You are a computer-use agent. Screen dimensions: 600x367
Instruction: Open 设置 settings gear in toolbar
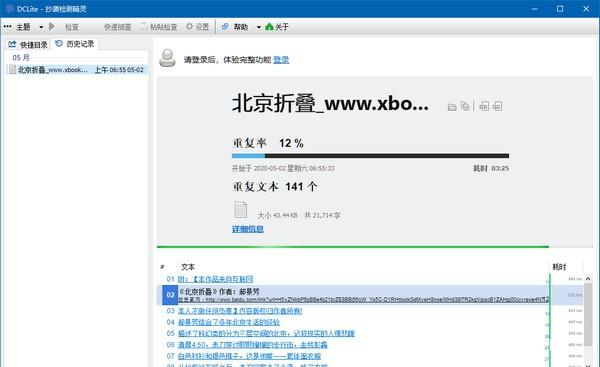tap(197, 26)
